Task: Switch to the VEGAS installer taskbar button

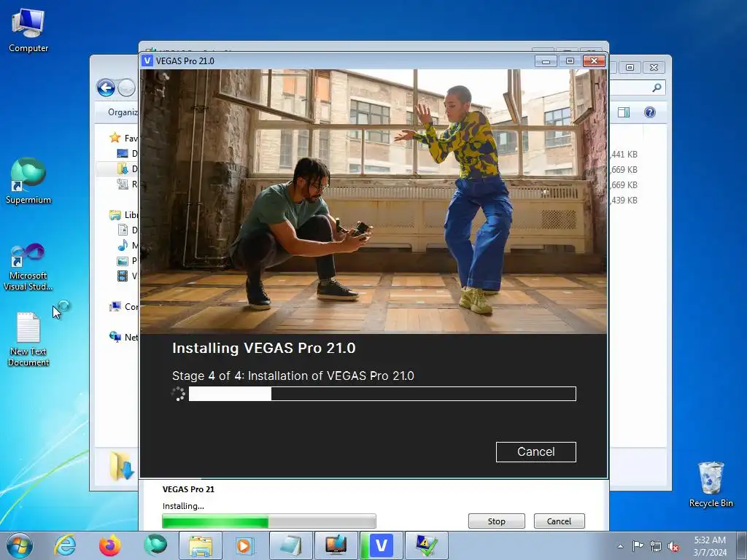Action: (x=382, y=545)
